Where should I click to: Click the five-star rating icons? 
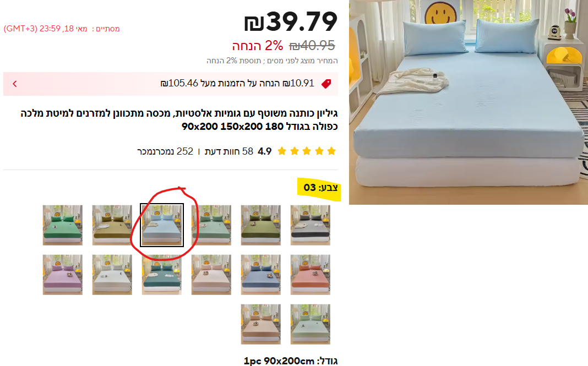click(307, 151)
